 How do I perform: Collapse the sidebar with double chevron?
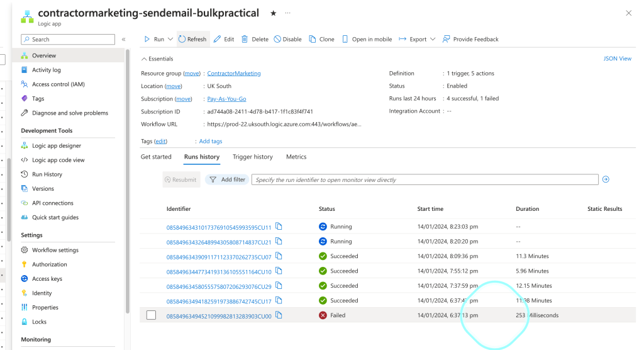point(124,40)
